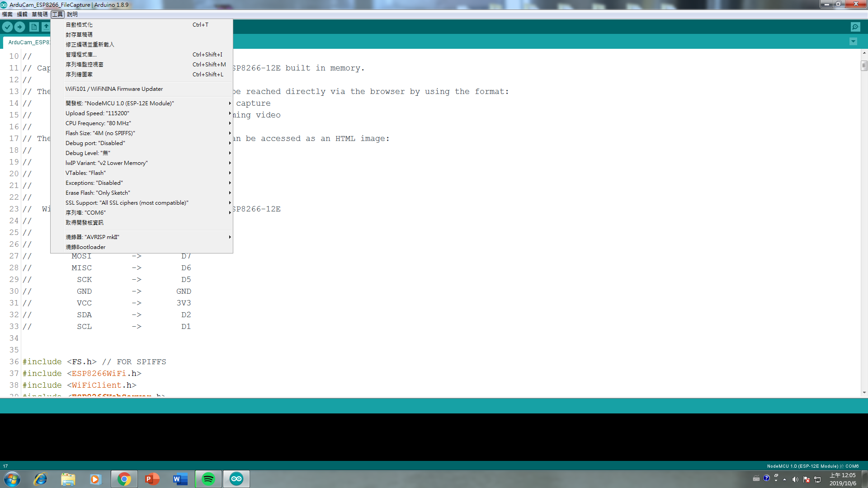868x488 pixels.
Task: Open 管理程式庫 Manage Libraries entry
Action: click(142, 55)
